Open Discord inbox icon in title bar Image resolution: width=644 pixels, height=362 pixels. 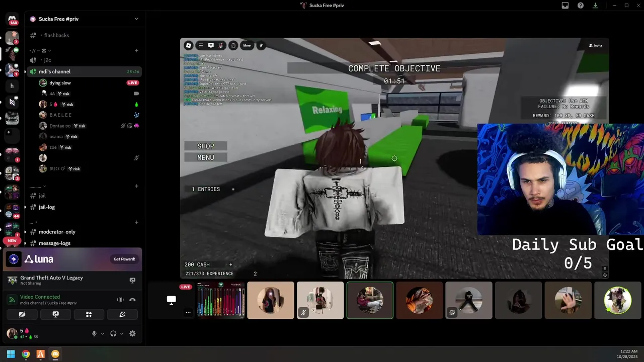coord(565,6)
